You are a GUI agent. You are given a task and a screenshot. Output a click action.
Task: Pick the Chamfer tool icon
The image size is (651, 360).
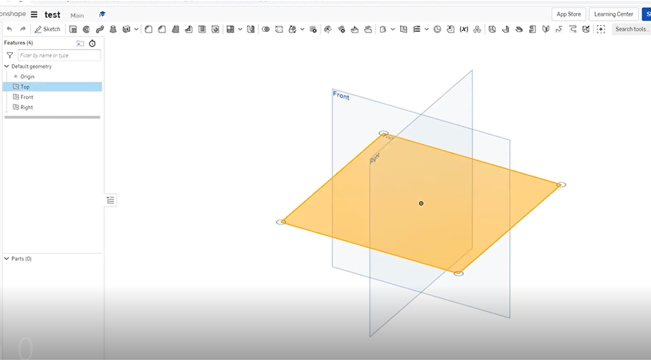[x=162, y=29]
